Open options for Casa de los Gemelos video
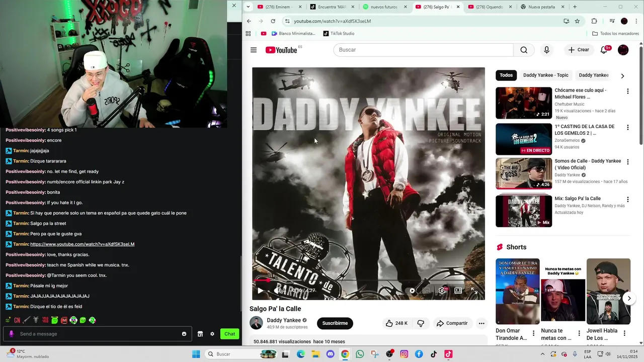 pyautogui.click(x=627, y=127)
